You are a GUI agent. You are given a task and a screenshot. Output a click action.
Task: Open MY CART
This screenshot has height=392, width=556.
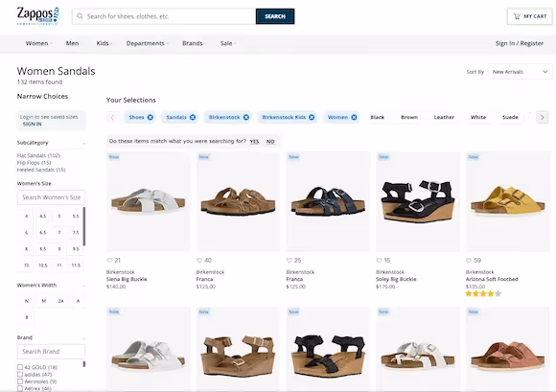pyautogui.click(x=529, y=16)
